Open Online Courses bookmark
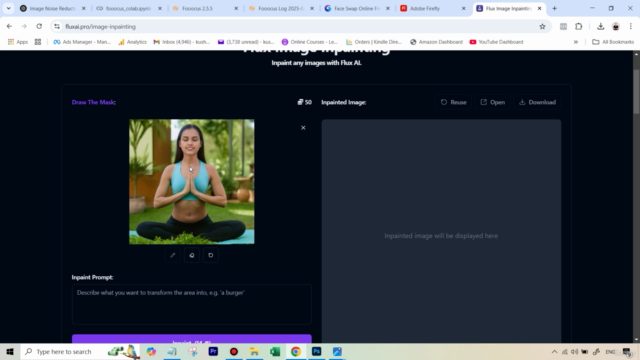 coord(309,42)
